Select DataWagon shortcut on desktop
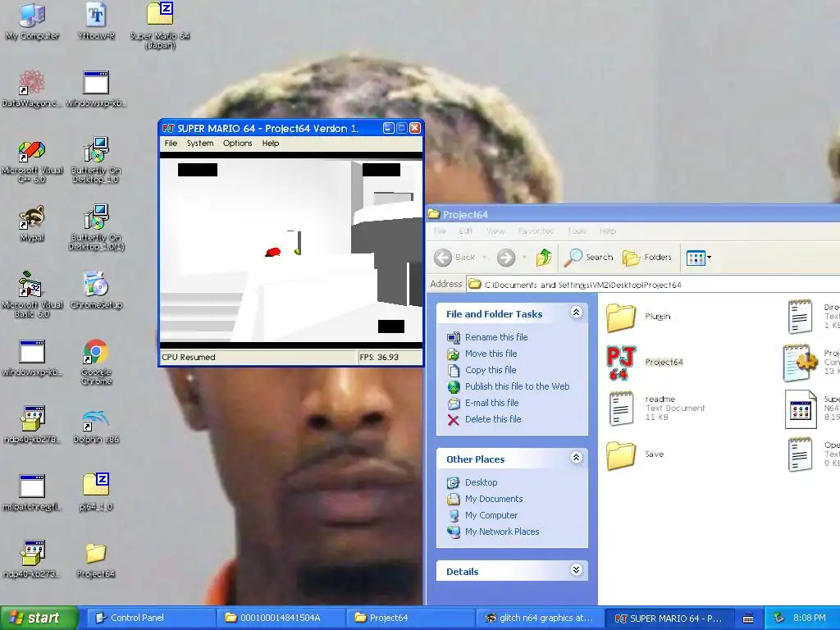This screenshot has width=840, height=630. 32,89
